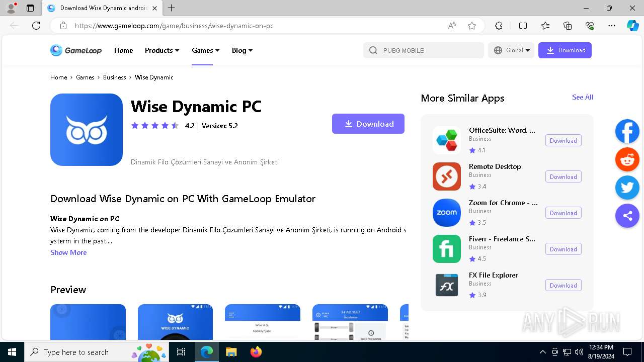
Task: Download Fiverr from similar apps
Action: [563, 249]
